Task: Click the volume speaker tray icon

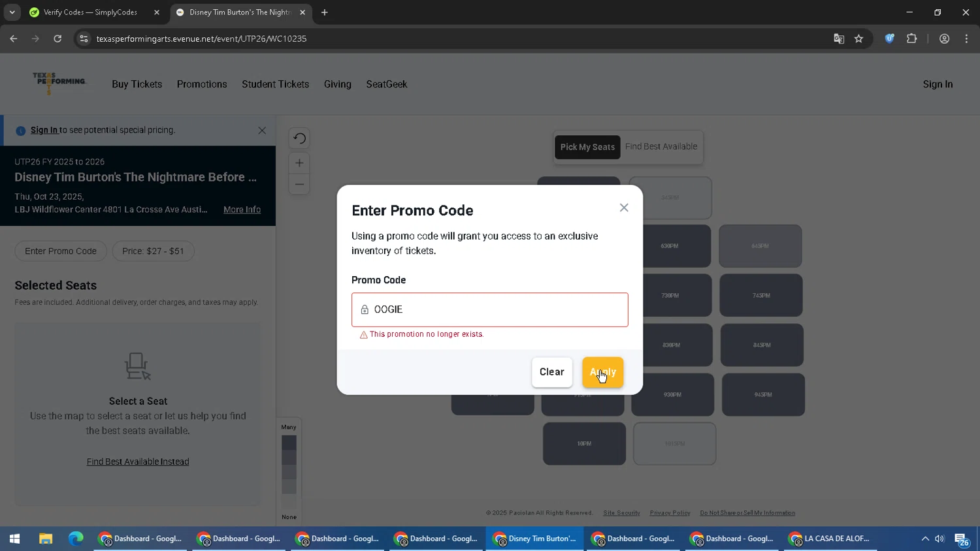Action: pos(939,539)
